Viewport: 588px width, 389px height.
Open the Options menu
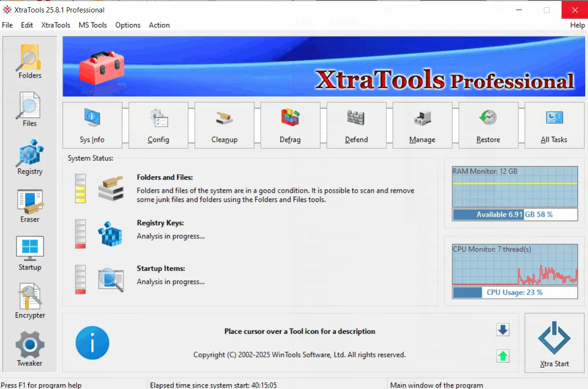[128, 25]
